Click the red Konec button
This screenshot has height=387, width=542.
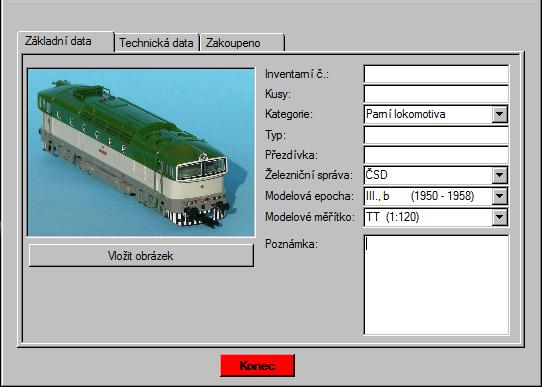[258, 366]
